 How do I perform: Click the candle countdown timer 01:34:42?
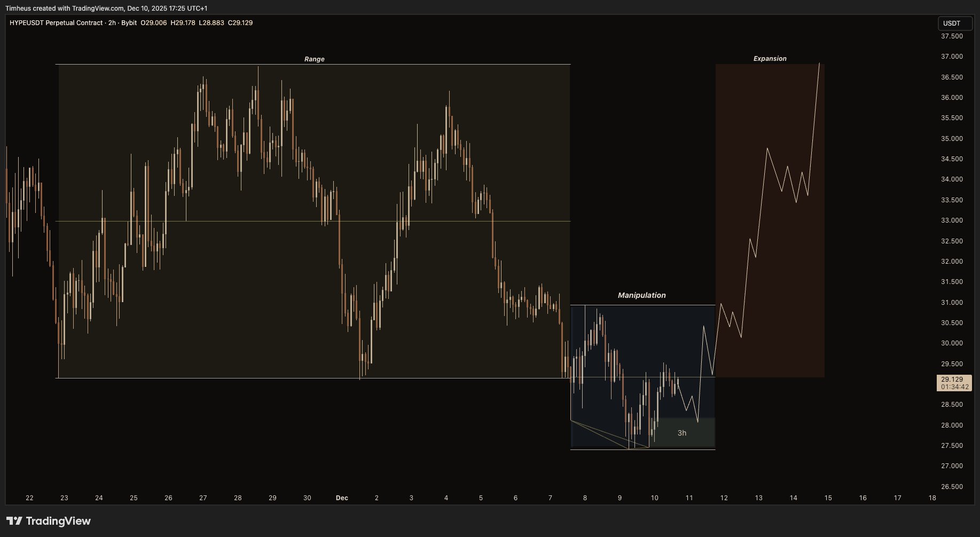click(954, 387)
